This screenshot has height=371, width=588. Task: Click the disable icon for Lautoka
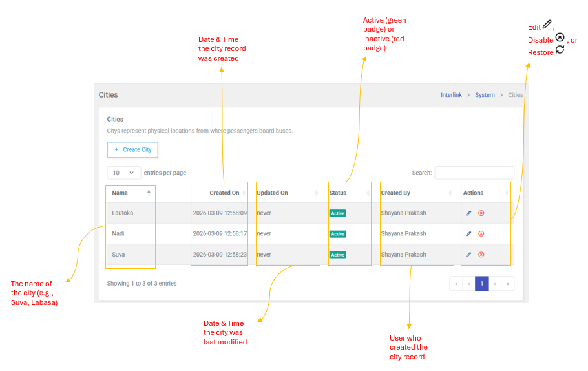point(481,213)
